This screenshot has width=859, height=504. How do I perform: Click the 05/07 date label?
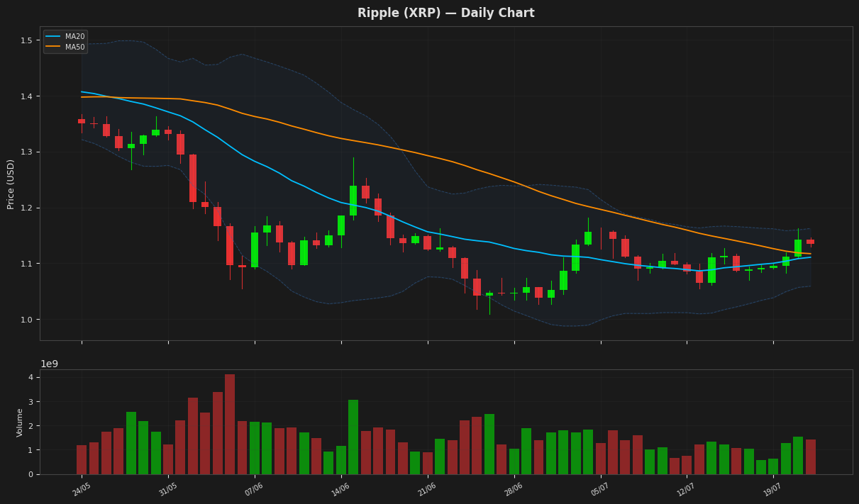tap(599, 489)
